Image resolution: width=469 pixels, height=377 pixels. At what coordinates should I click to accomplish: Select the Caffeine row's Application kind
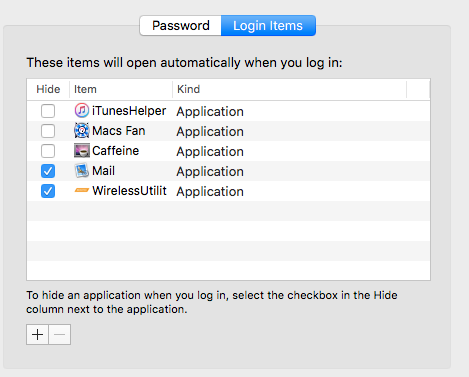point(210,152)
